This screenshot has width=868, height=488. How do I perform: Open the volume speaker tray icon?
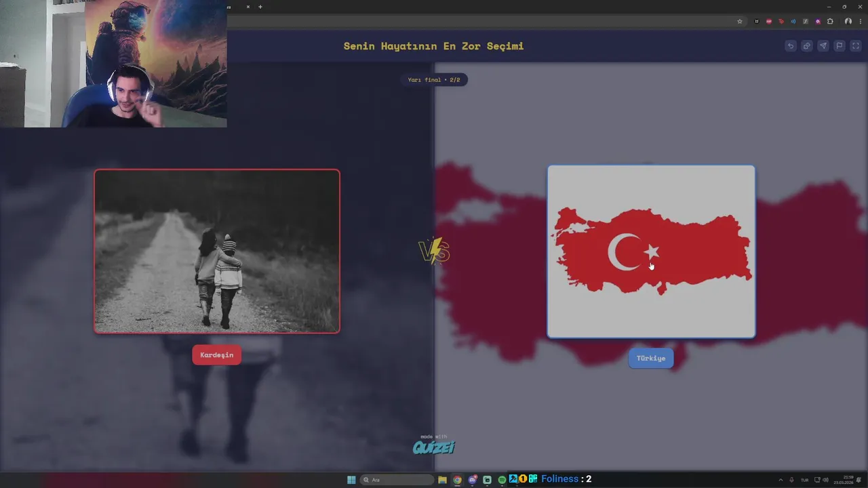[x=825, y=480]
